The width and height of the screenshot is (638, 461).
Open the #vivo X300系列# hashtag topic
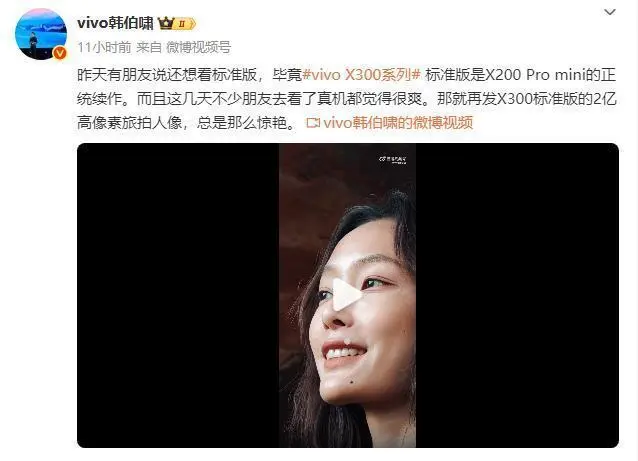(362, 75)
